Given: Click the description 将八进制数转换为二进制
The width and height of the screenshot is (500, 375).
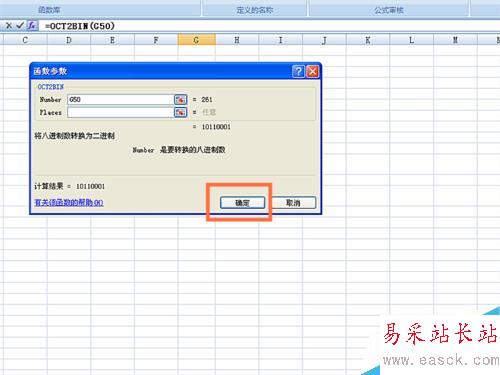Looking at the screenshot, I should point(75,136).
